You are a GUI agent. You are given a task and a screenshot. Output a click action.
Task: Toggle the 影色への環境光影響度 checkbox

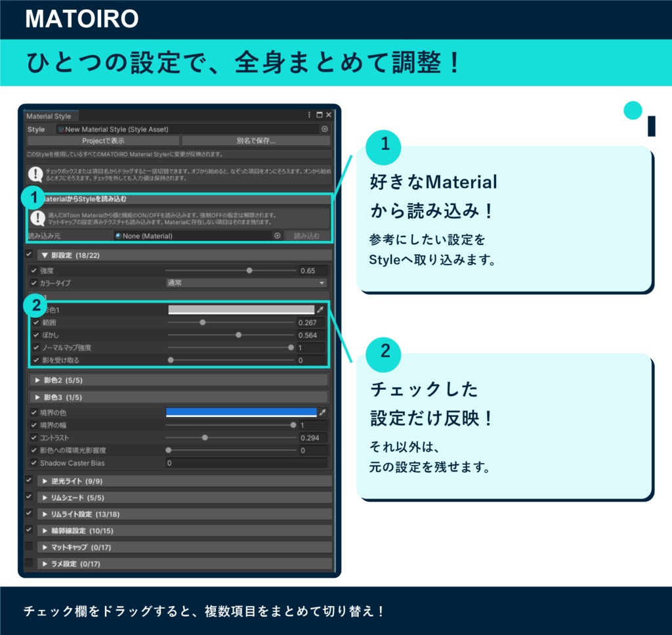coord(33,450)
